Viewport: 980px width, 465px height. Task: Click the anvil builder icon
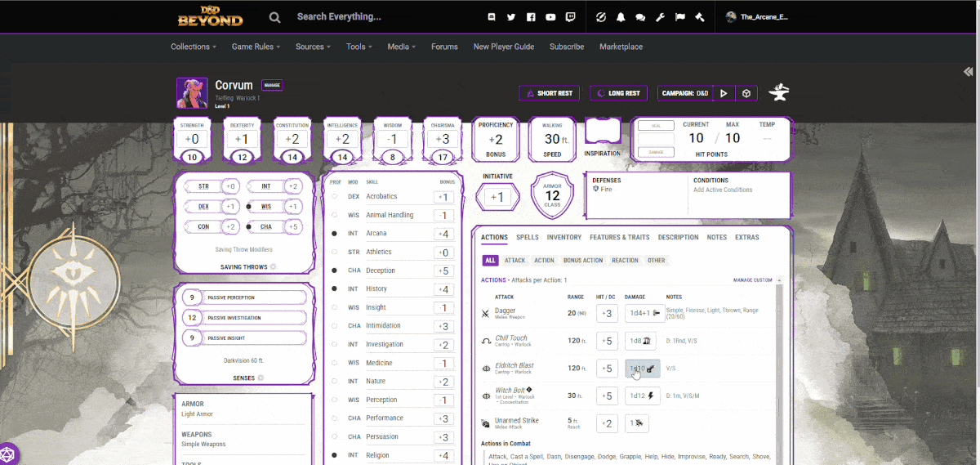click(x=779, y=92)
